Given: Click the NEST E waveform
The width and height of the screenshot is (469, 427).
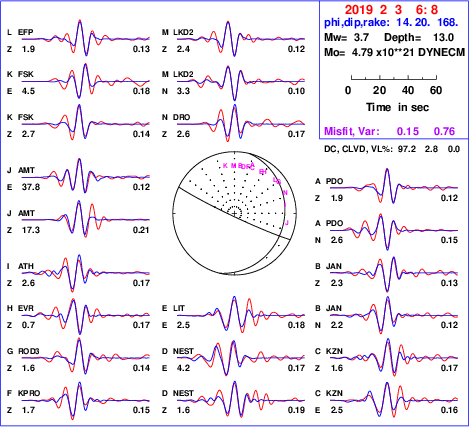Looking at the screenshot, I should point(241,358).
